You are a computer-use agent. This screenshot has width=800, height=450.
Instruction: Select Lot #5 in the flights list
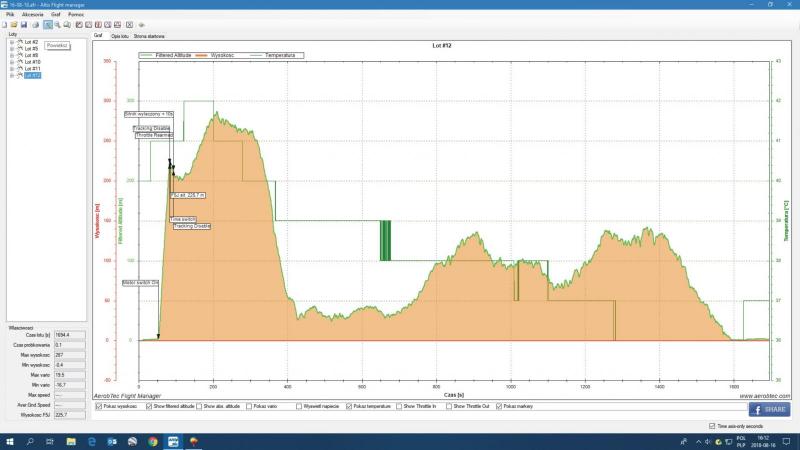tap(31, 48)
